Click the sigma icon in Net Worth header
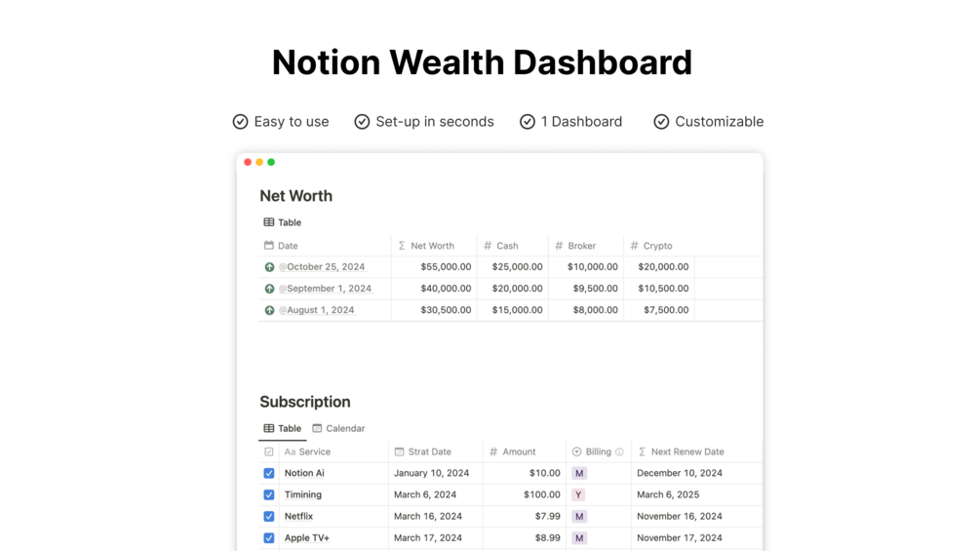980x551 pixels. pos(402,246)
